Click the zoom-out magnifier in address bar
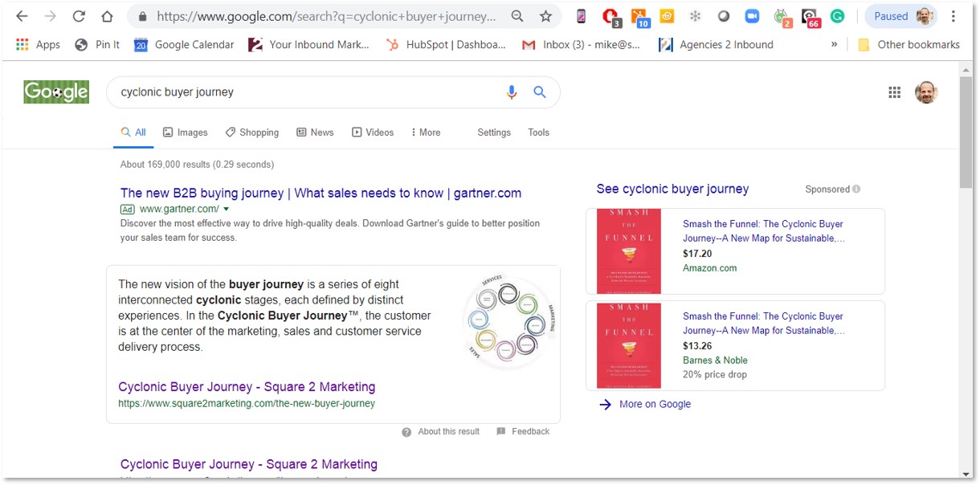The height and width of the screenshot is (485, 980). (517, 16)
